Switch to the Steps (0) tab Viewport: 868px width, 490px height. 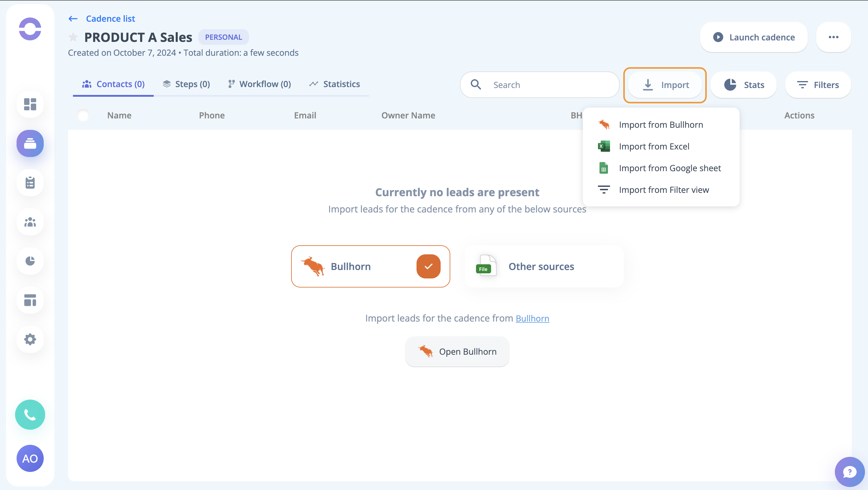[186, 84]
